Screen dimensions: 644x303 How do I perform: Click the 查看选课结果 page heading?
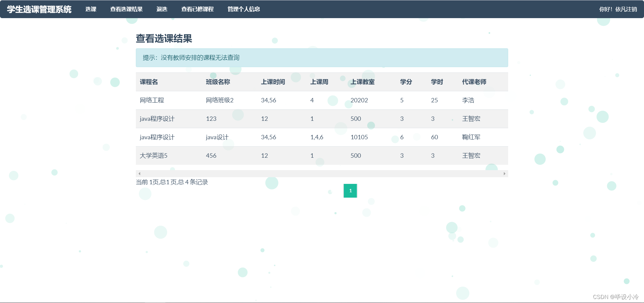tap(164, 39)
